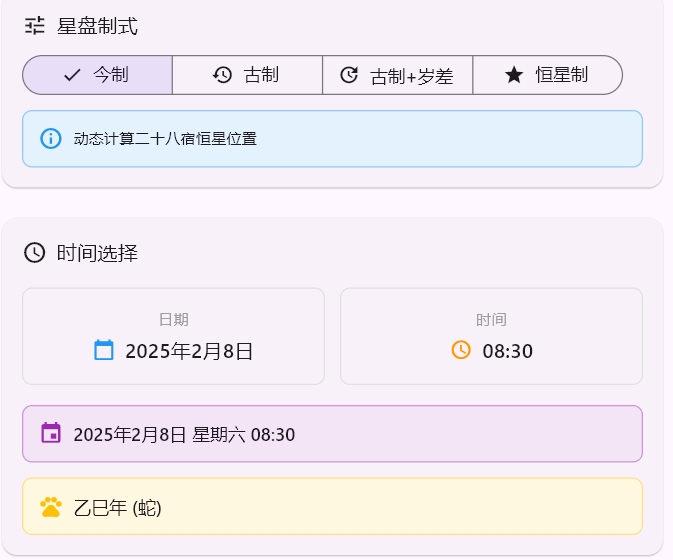Image resolution: width=673 pixels, height=560 pixels.
Task: Enable the 恒星制 sidereal option
Action: [x=547, y=75]
